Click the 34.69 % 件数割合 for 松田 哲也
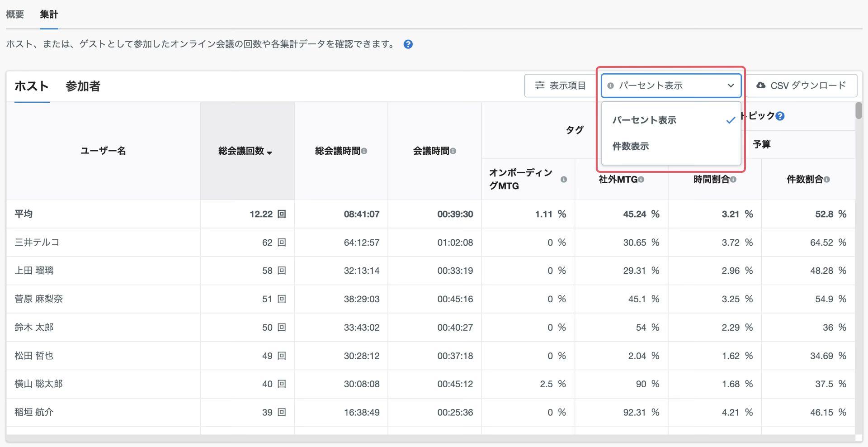Screen dimensions: 868x447 click(828, 356)
